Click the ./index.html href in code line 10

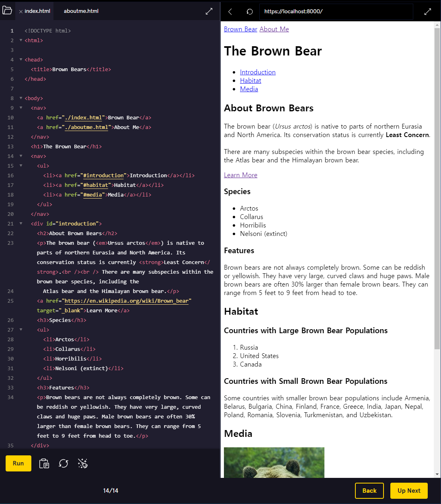click(x=83, y=117)
